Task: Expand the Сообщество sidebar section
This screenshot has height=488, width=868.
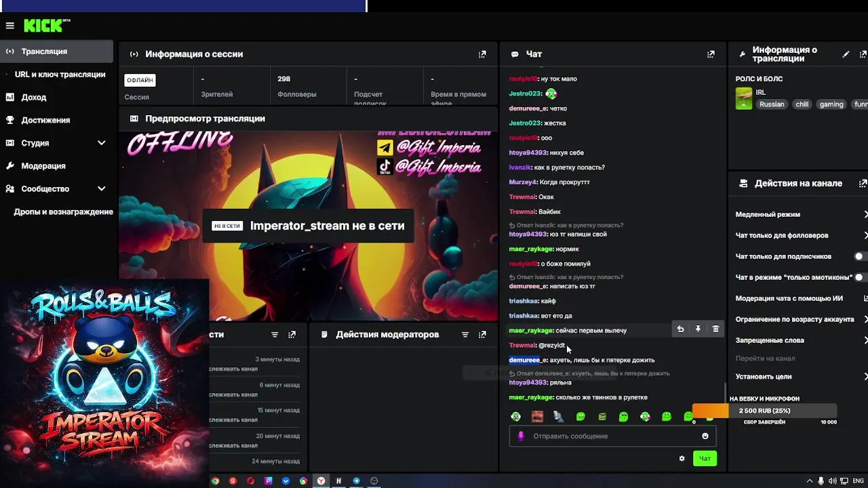Action: pyautogui.click(x=101, y=189)
